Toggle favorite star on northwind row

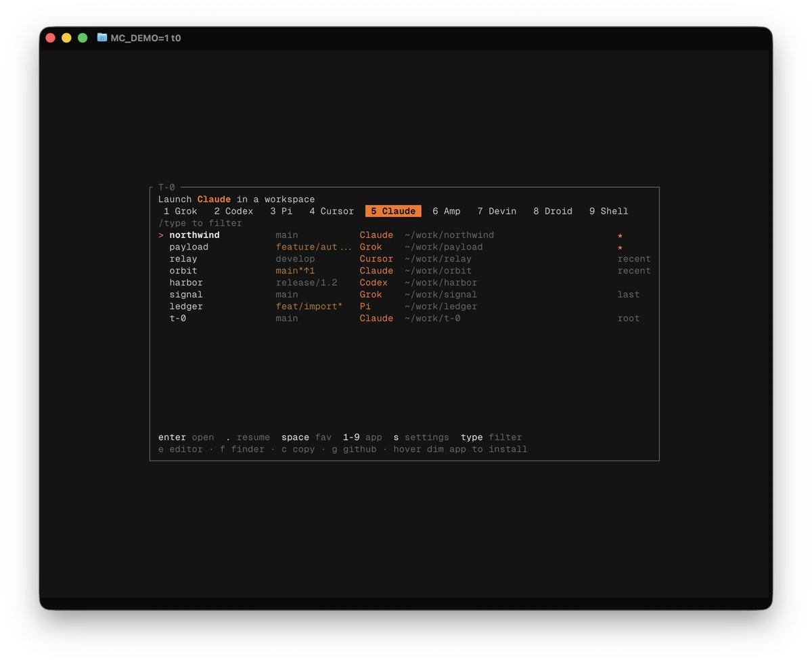tap(620, 235)
